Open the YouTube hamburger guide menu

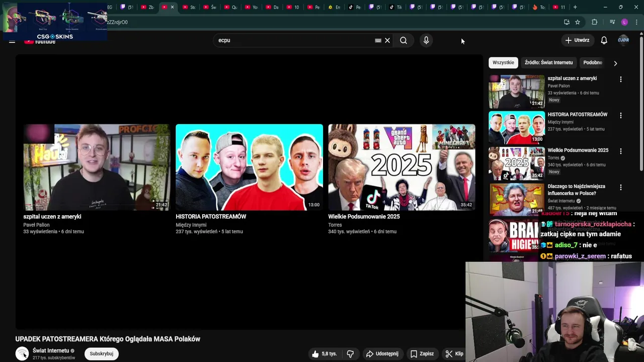pos(12,41)
